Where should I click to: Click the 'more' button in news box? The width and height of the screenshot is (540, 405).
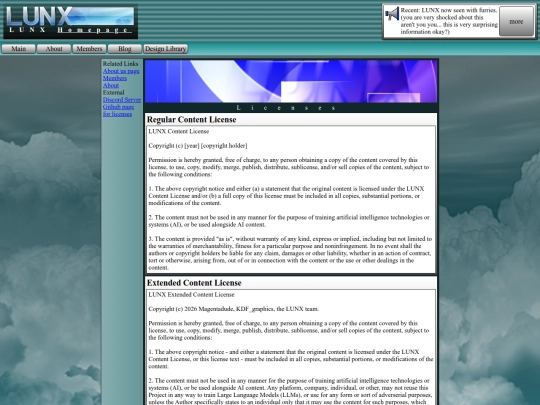click(x=516, y=21)
